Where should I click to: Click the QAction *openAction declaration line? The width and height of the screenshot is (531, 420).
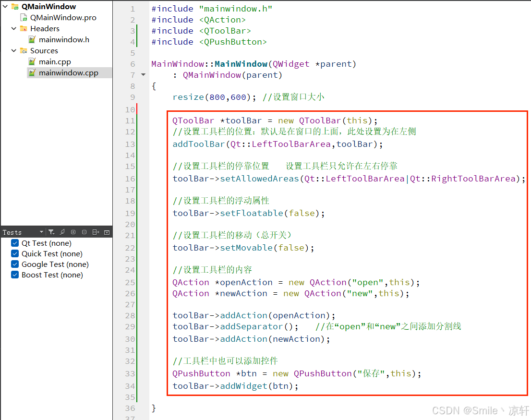point(296,283)
